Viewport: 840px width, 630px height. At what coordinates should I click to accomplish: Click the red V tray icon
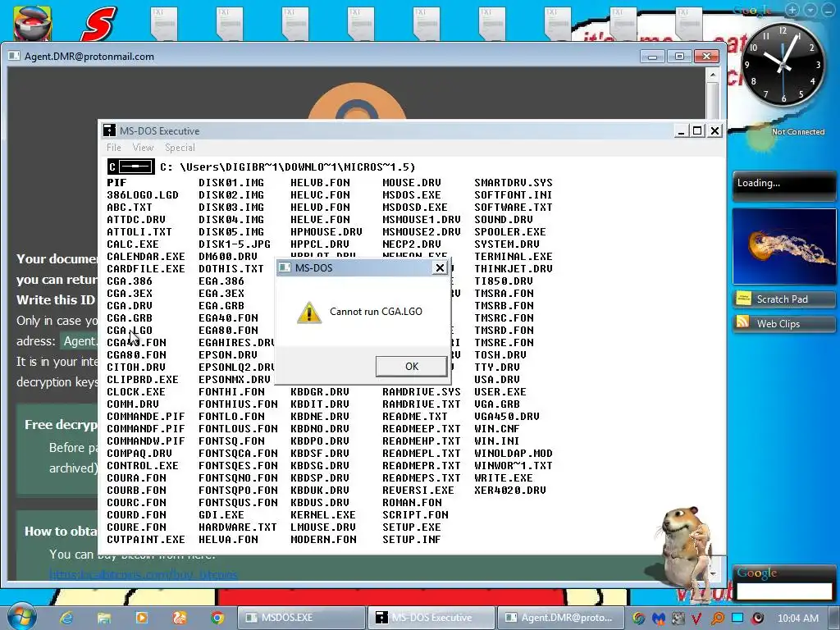(x=696, y=619)
